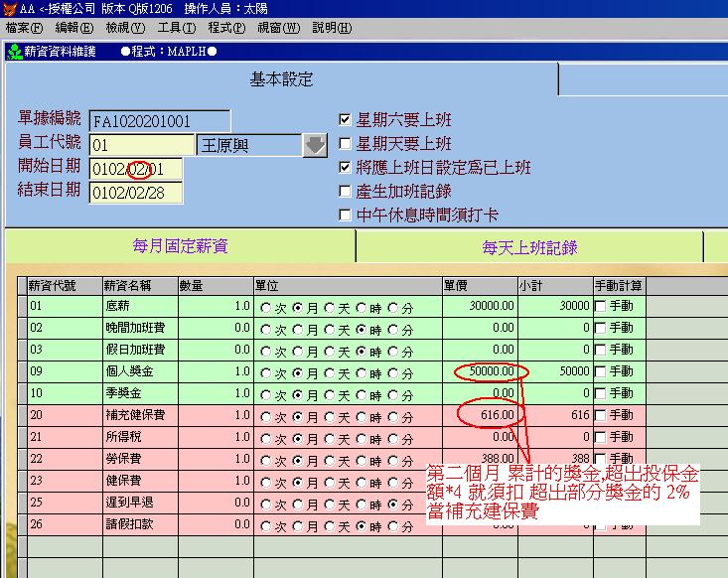Enable 星期天要上班 checkbox
Viewport: 728px width, 578px height.
click(x=346, y=144)
